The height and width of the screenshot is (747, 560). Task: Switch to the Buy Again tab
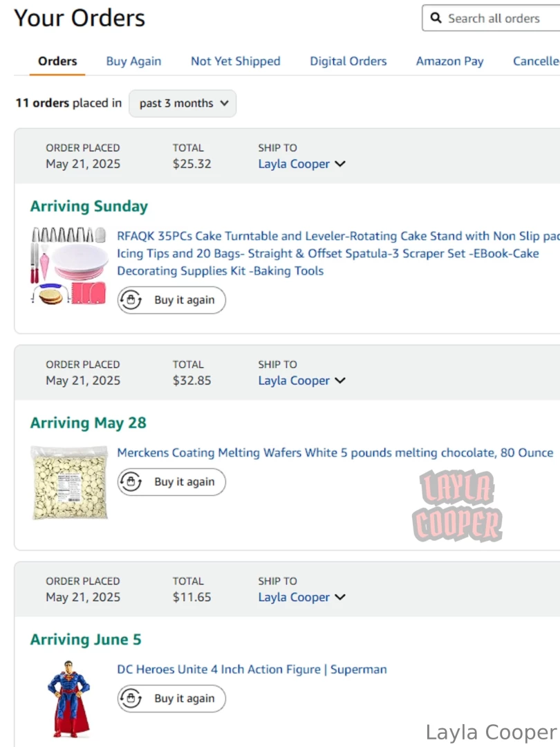[x=133, y=61]
